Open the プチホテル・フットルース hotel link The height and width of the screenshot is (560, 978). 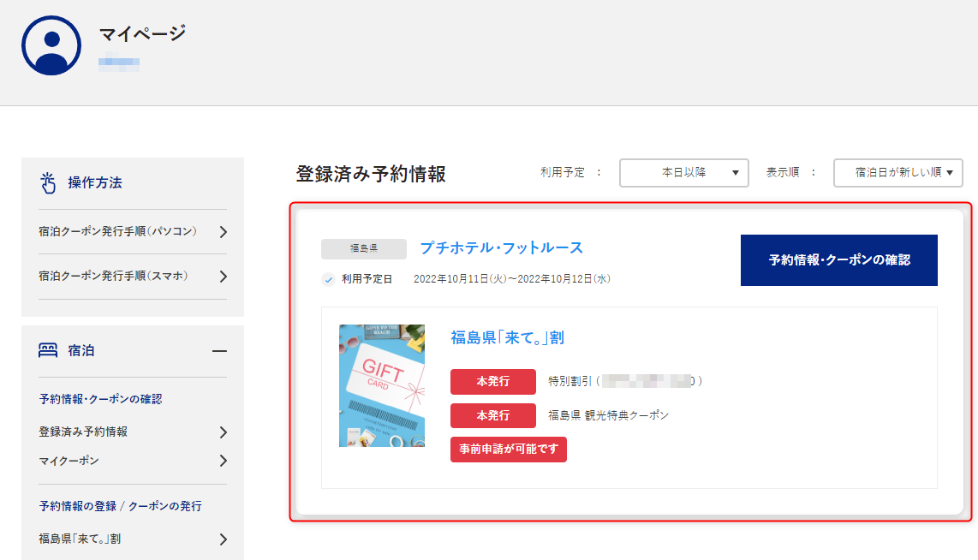(x=502, y=248)
